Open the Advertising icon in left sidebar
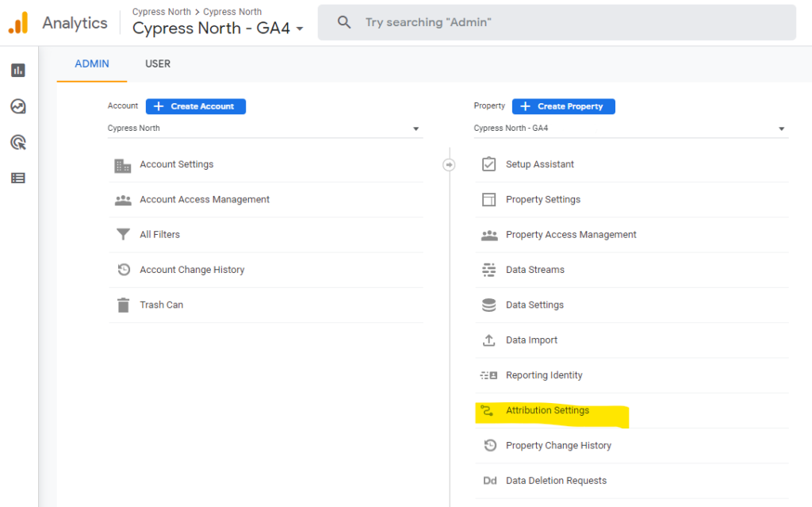The image size is (812, 507). click(x=18, y=142)
